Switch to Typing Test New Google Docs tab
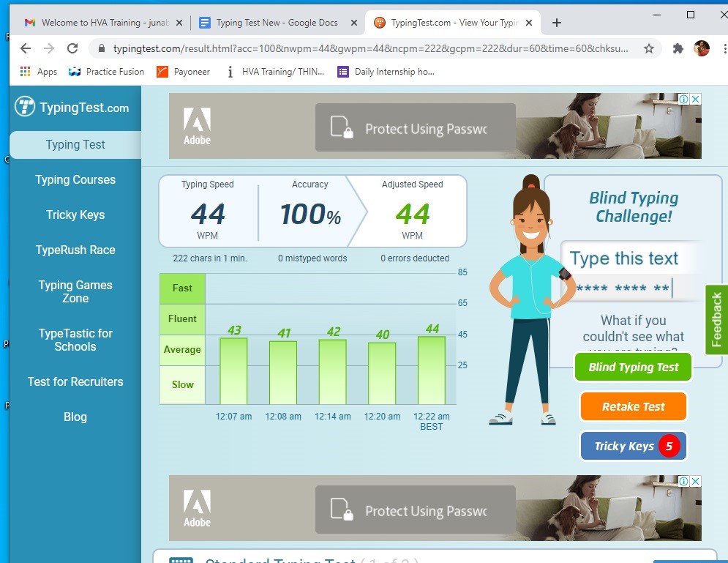The width and height of the screenshot is (728, 563). pyautogui.click(x=277, y=23)
